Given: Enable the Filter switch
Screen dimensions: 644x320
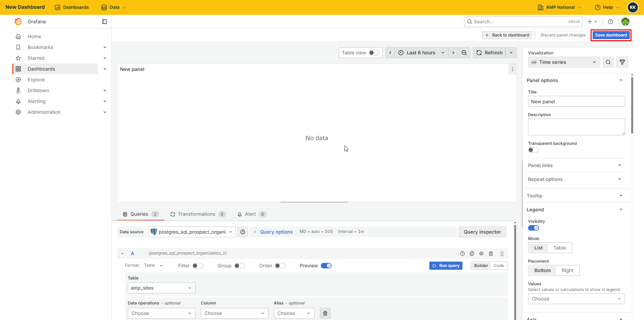Looking at the screenshot, I should pyautogui.click(x=198, y=266).
